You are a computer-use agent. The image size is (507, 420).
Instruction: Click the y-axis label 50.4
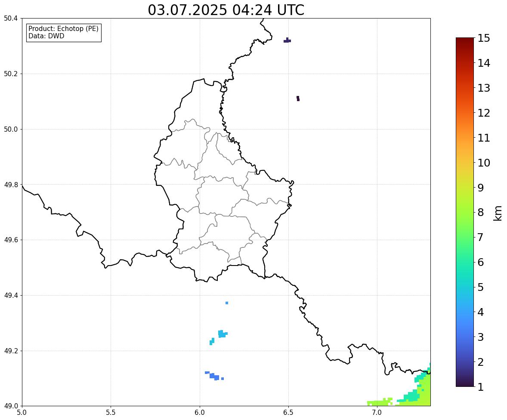pos(11,19)
